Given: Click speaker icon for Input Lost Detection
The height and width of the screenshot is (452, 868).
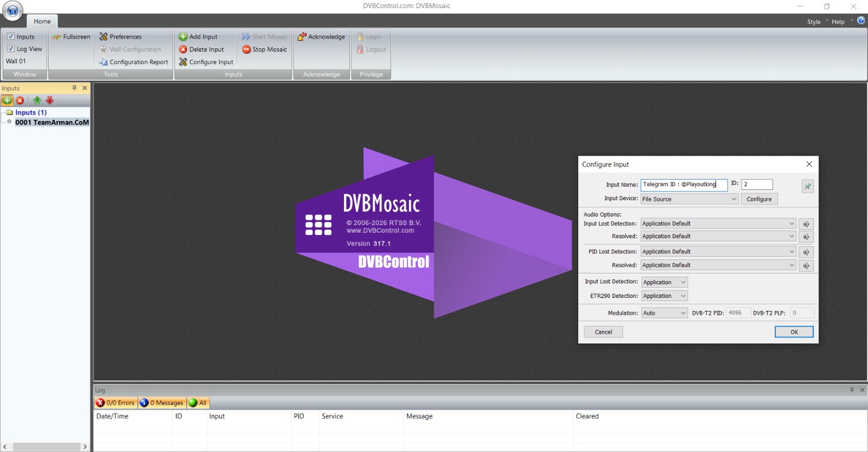Looking at the screenshot, I should pyautogui.click(x=806, y=224).
